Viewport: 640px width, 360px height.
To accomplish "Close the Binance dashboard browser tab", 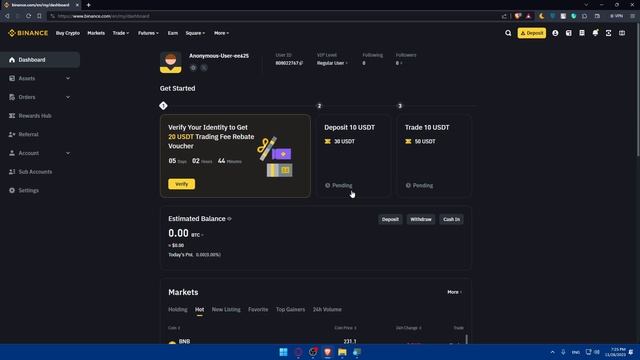I will click(77, 5).
